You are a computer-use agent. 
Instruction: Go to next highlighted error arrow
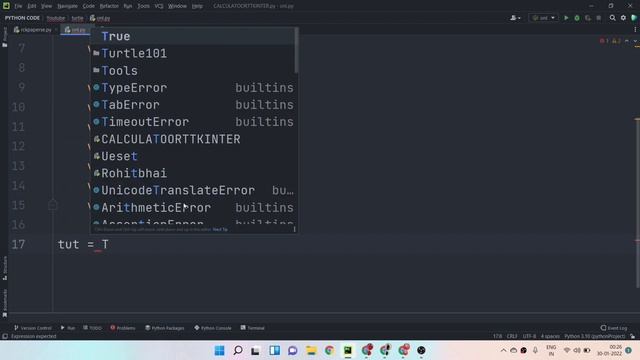pyautogui.click(x=635, y=41)
